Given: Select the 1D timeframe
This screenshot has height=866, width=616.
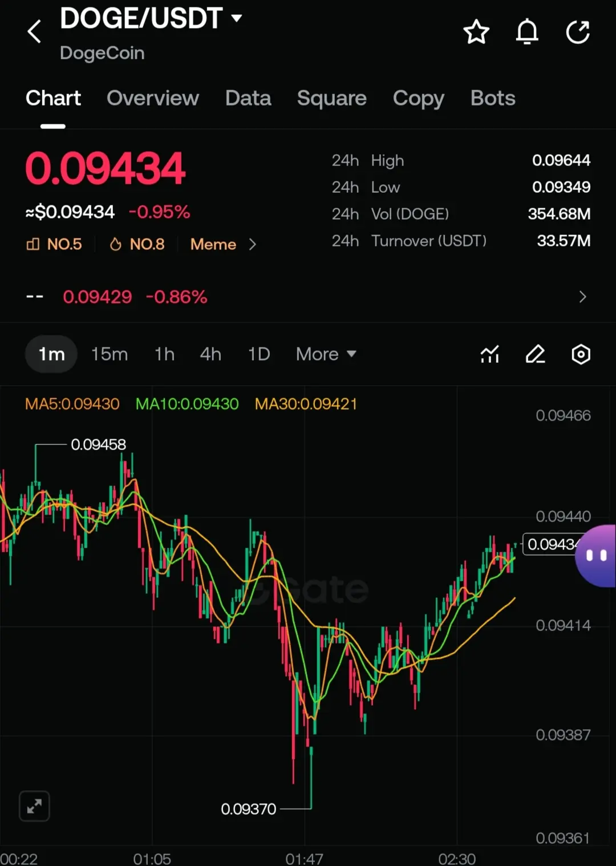Looking at the screenshot, I should (258, 354).
